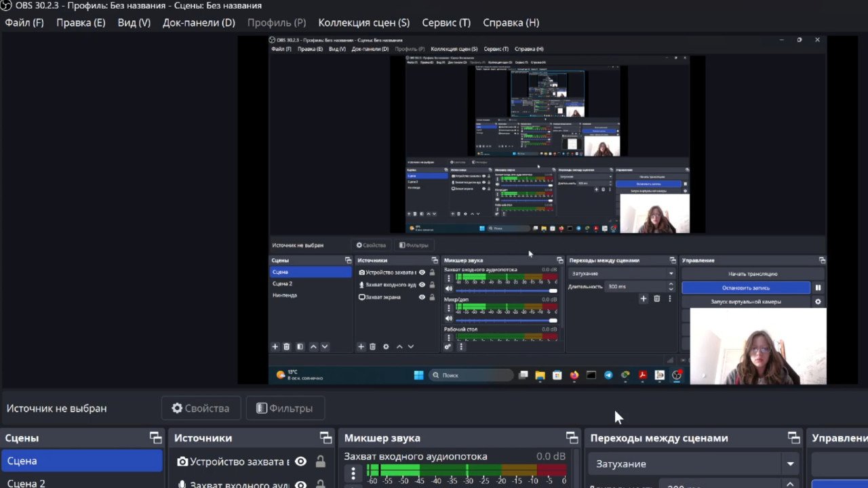This screenshot has height=488, width=868.
Task: Remove scene via preview scenes trash icon
Action: [x=287, y=346]
